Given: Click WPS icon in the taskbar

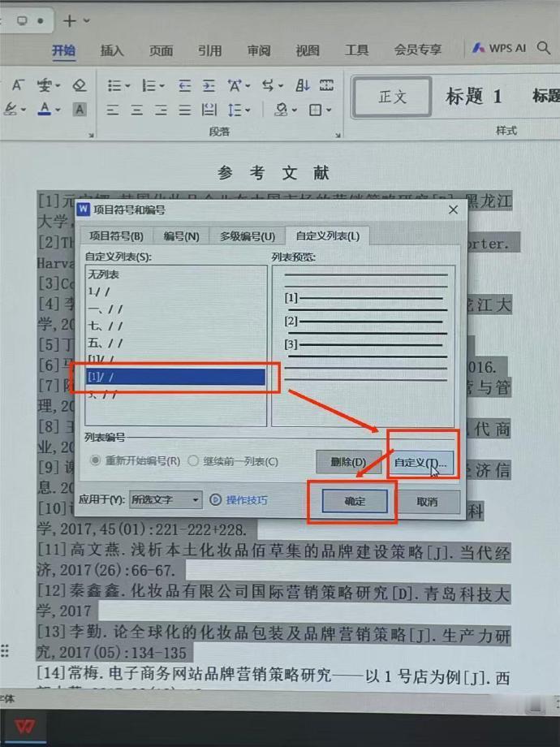Looking at the screenshot, I should [x=24, y=726].
